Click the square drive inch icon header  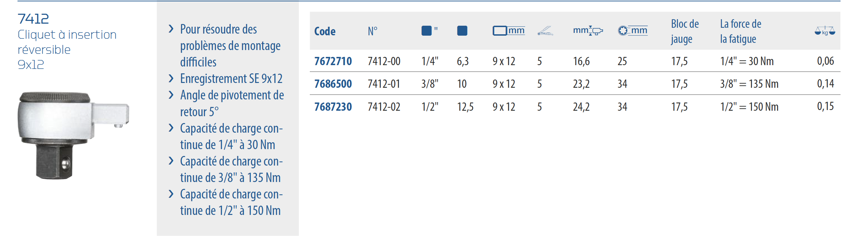coord(430,31)
